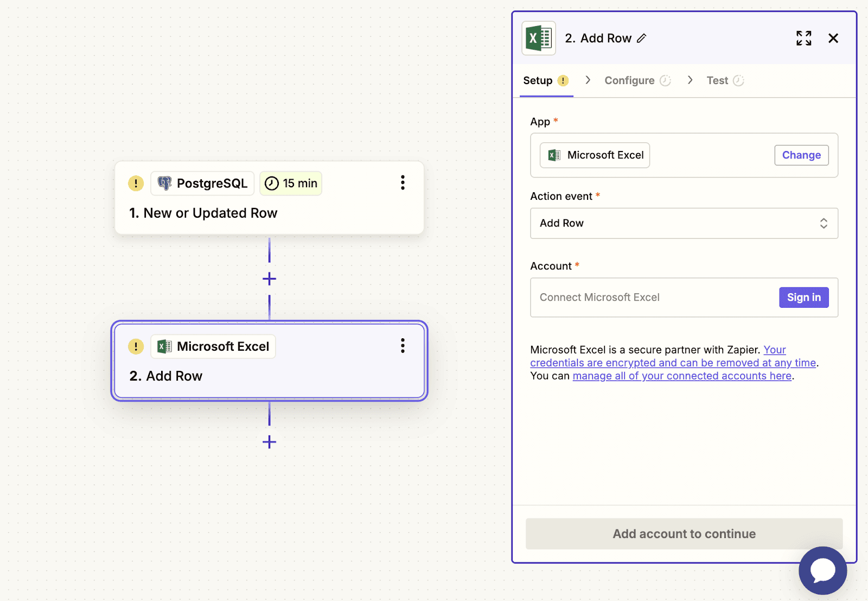Screen dimensions: 868x601
Task: Open the three-dot menu on PostgreSQL step
Action: tap(403, 182)
